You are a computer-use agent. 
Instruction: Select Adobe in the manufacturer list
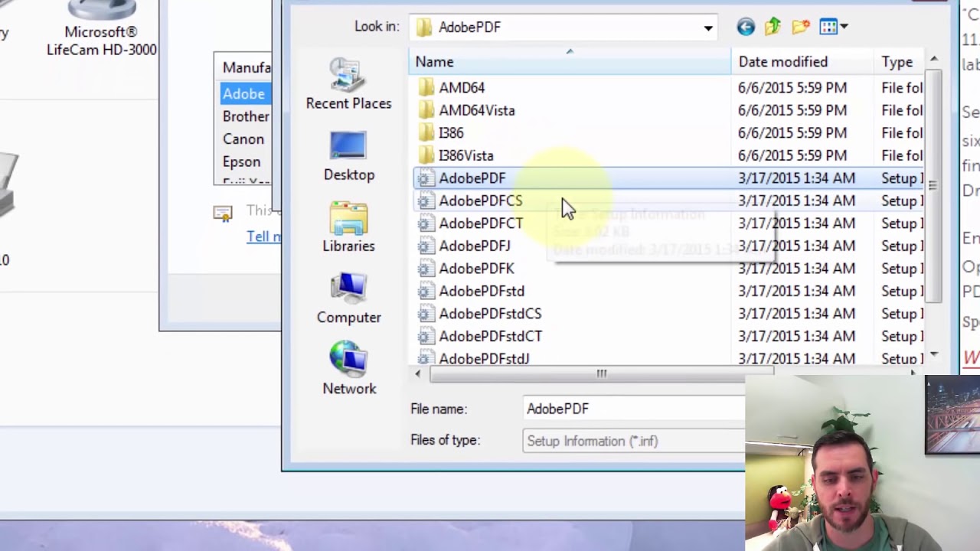243,93
